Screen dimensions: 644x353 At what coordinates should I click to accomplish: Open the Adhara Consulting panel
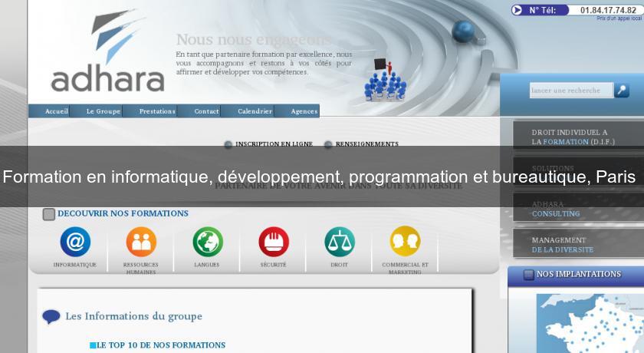tap(578, 208)
